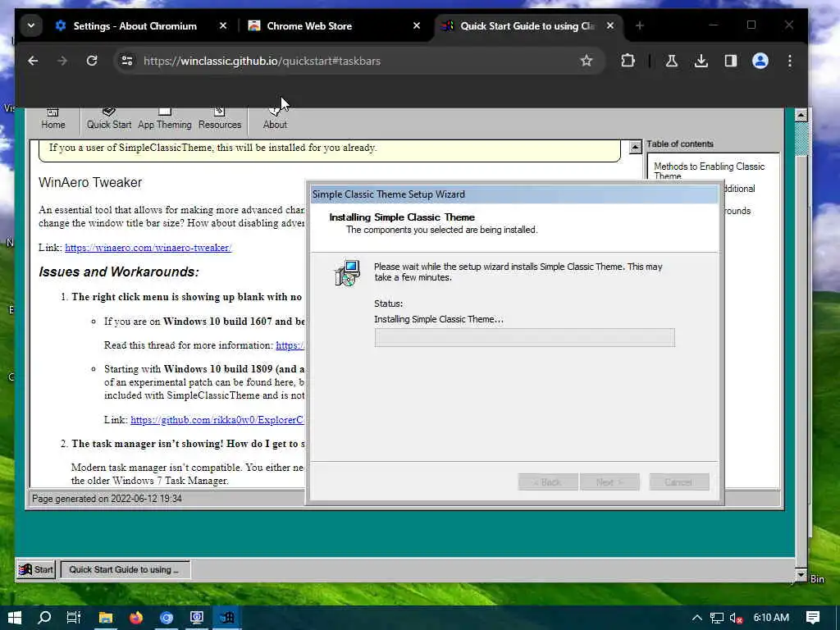Screen dimensions: 840x630
Task: Click the wizard Next button
Action: (609, 482)
